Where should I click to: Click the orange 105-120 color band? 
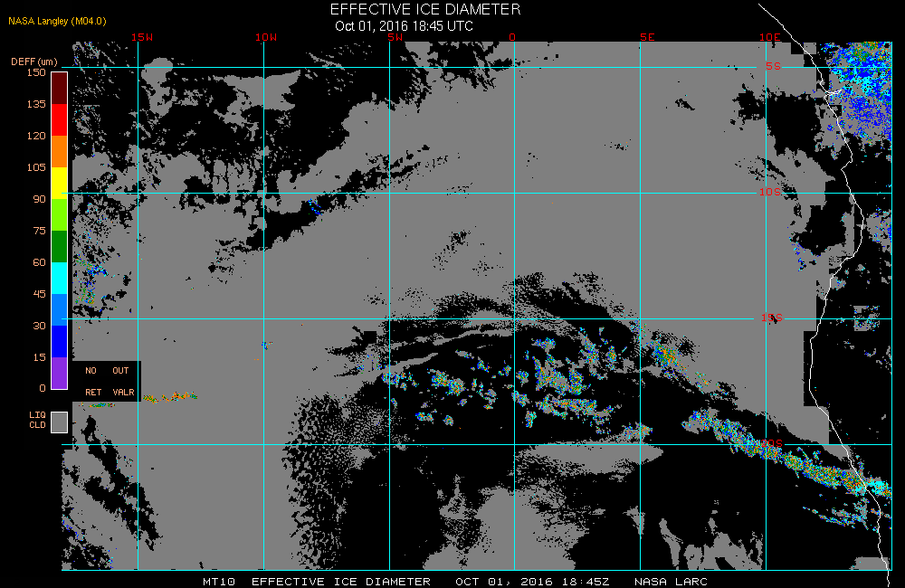[60, 151]
